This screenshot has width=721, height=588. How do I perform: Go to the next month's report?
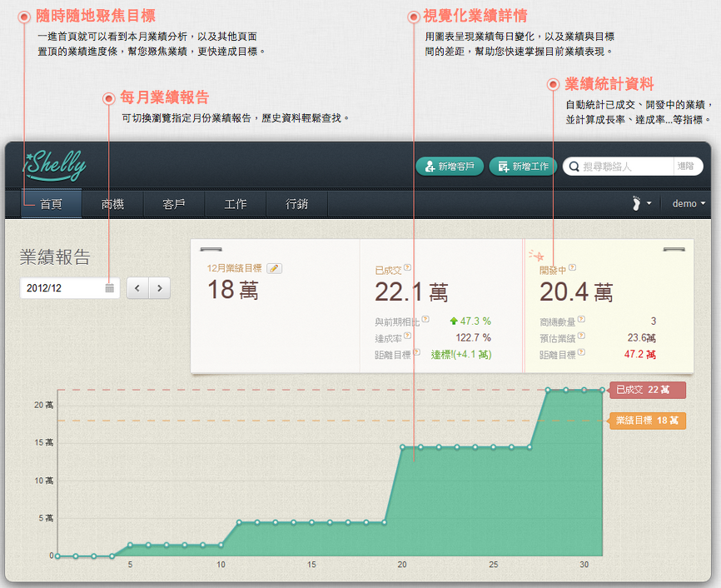159,288
